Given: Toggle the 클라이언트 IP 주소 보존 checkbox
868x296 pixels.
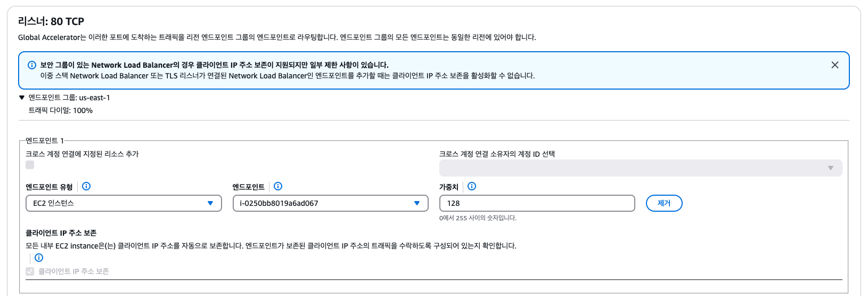Looking at the screenshot, I should [30, 271].
